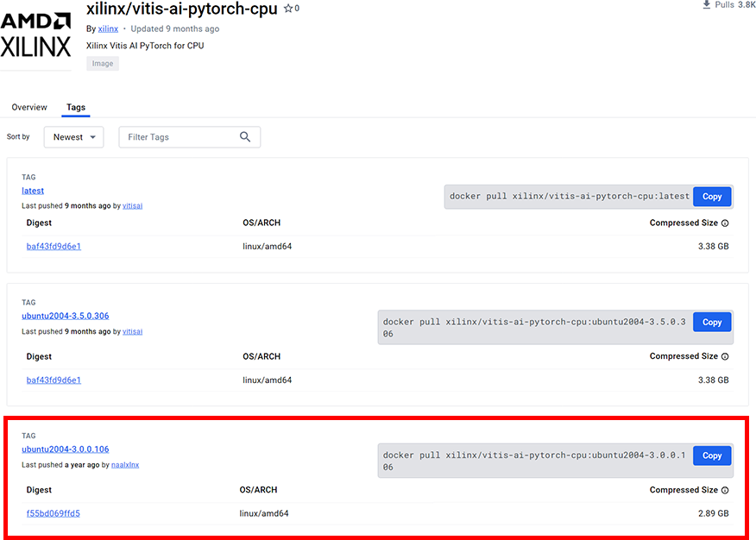Click the xilinx/vitis-ai-pytorch-cpu title
This screenshot has height=540, width=756.
click(x=182, y=9)
